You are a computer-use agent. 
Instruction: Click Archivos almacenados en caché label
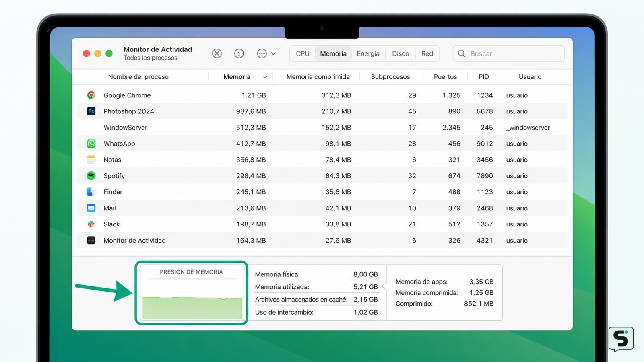click(301, 300)
